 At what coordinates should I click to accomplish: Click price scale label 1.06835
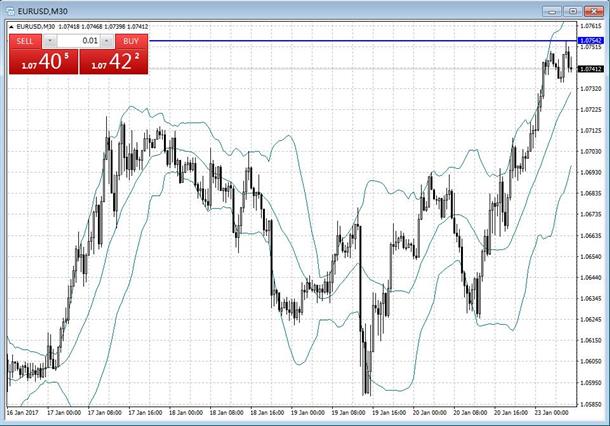591,193
